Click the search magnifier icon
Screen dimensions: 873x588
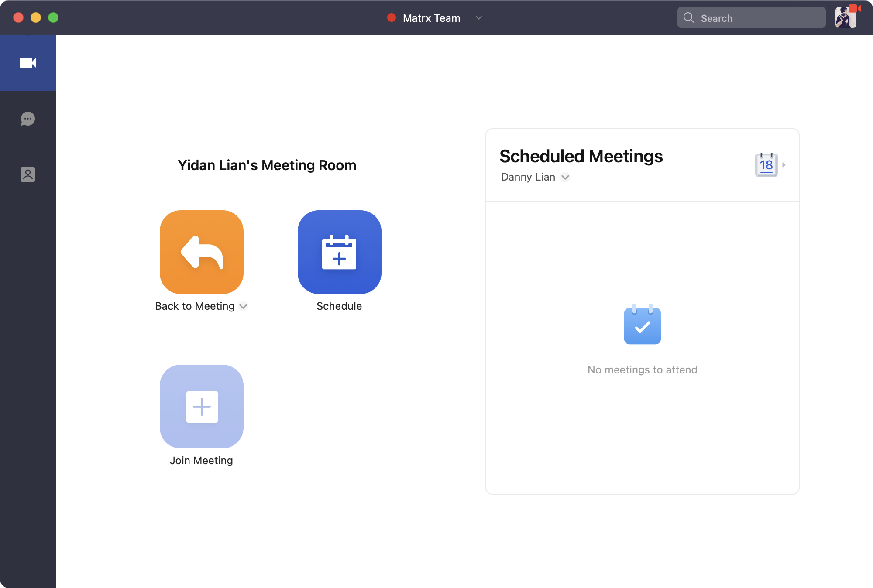pyautogui.click(x=689, y=17)
